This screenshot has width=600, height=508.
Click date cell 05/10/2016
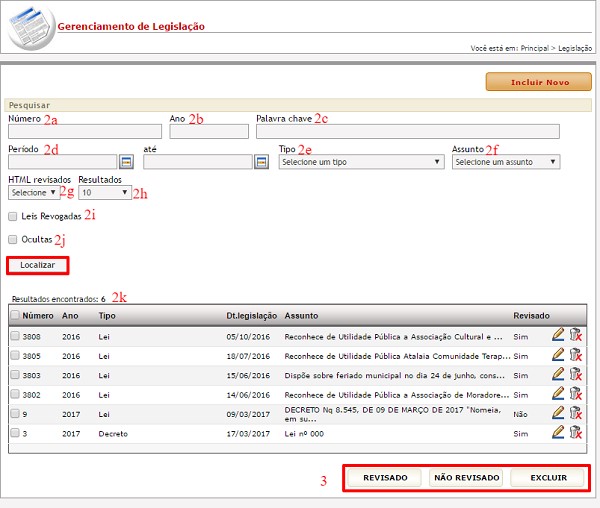[x=248, y=337]
